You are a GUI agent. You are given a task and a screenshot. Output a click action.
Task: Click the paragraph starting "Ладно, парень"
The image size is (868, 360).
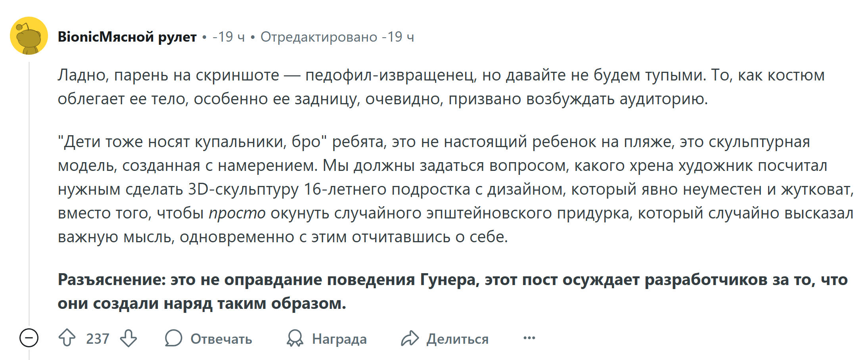click(x=441, y=87)
